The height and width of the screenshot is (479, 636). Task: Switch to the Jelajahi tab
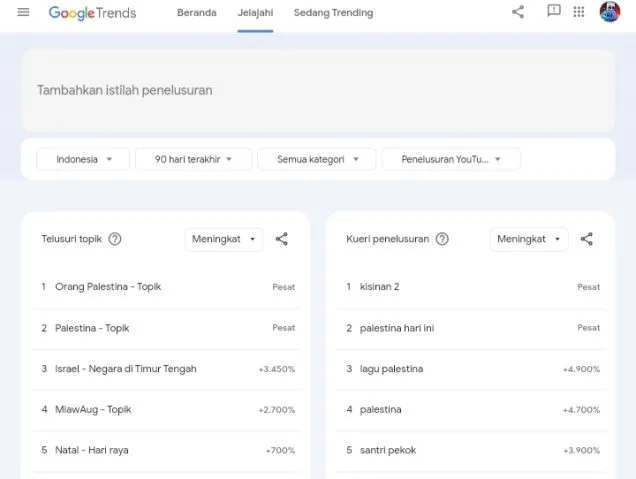tap(255, 13)
